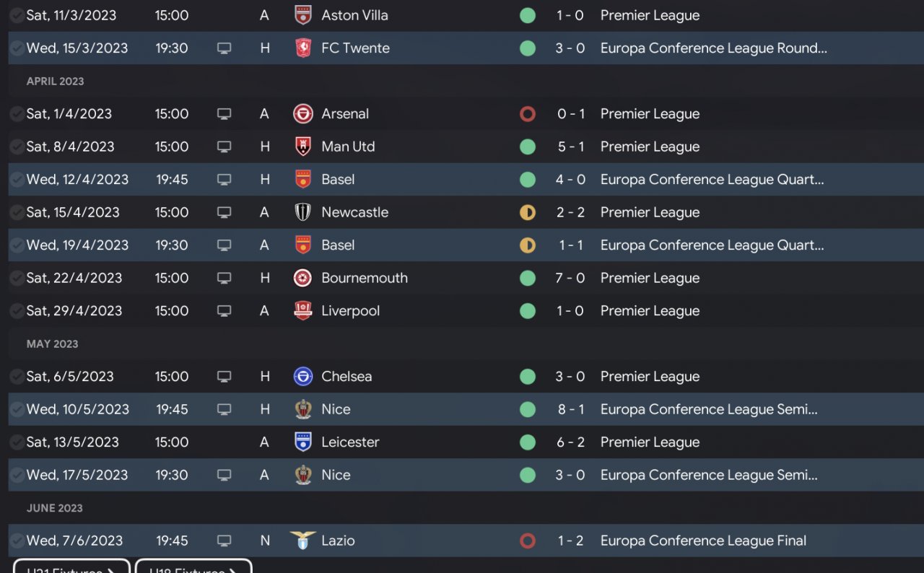This screenshot has height=573, width=924.
Task: Click the Newcastle club badge
Action: pos(303,212)
